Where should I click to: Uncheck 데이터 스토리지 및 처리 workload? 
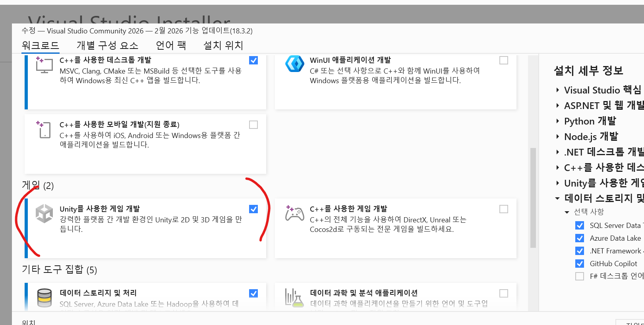coord(253,293)
